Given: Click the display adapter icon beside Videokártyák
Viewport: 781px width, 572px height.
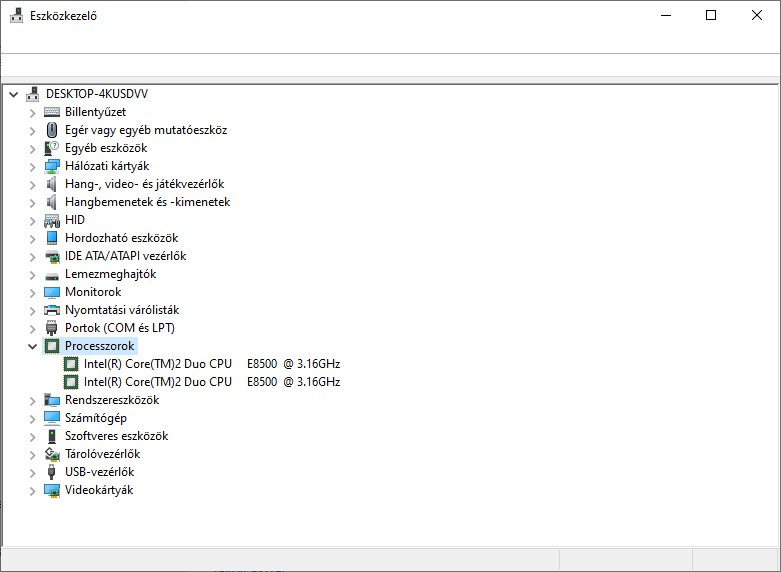Looking at the screenshot, I should [x=53, y=490].
